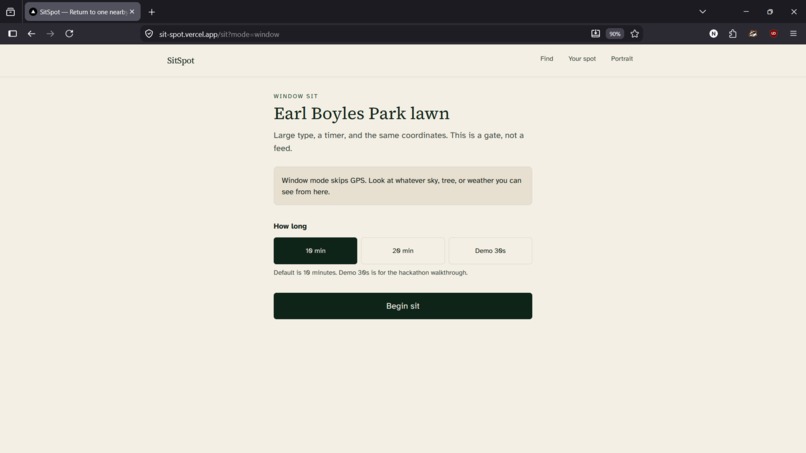806x453 pixels.
Task: Open the Find nav link
Action: [546, 59]
